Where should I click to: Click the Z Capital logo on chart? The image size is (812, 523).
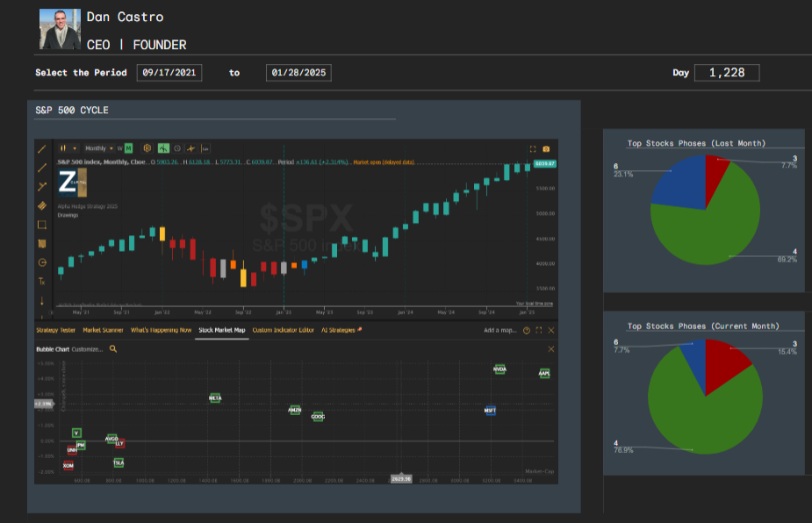tap(72, 182)
